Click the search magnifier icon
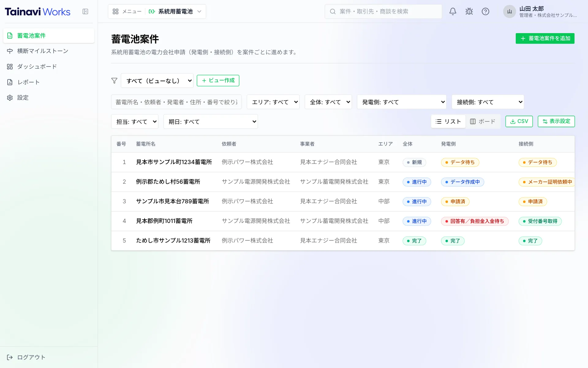The width and height of the screenshot is (588, 368). pyautogui.click(x=333, y=12)
